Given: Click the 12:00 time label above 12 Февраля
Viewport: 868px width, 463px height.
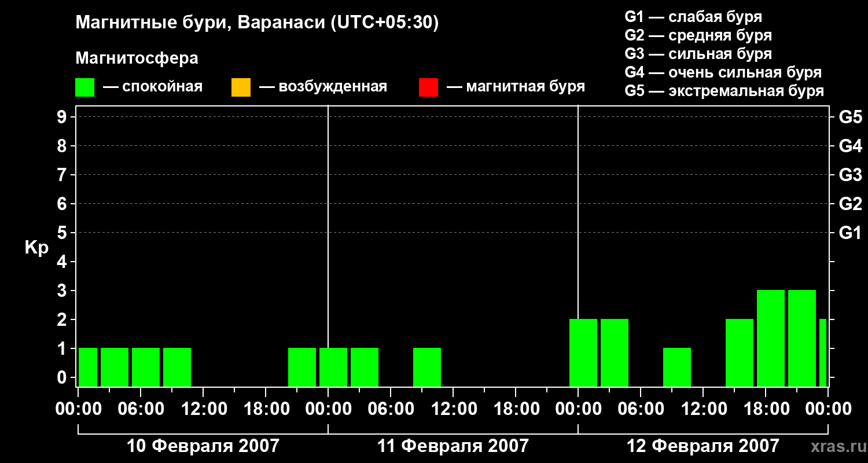Looking at the screenshot, I should pyautogui.click(x=703, y=409).
